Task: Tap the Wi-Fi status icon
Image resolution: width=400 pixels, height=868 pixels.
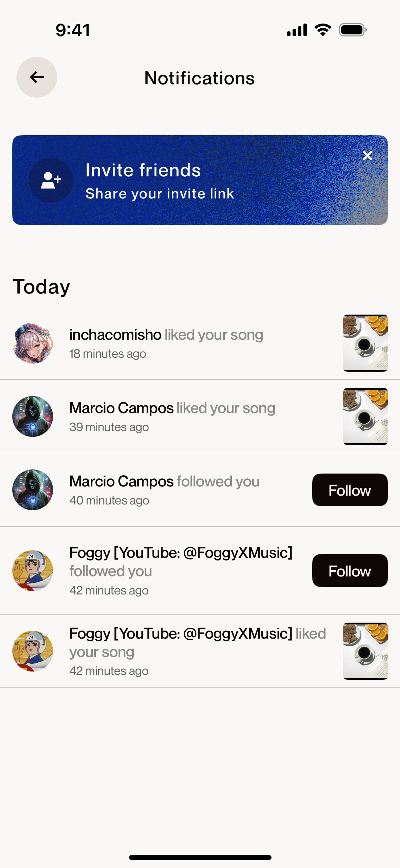Action: [x=323, y=30]
